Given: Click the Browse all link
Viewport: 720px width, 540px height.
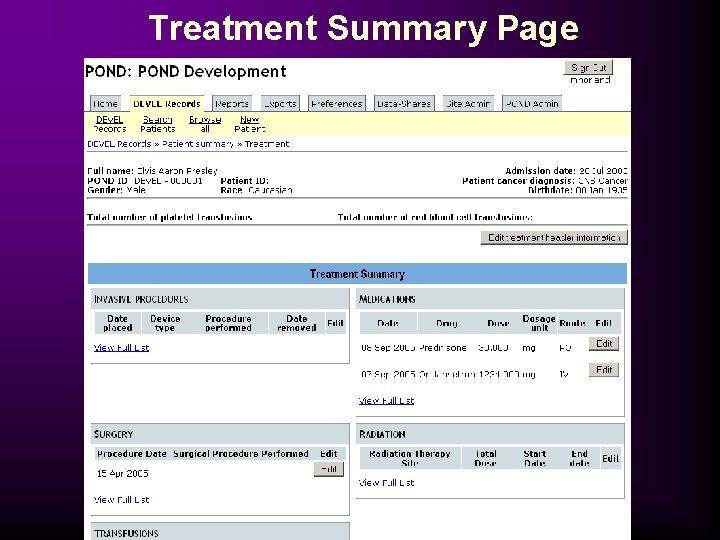Looking at the screenshot, I should click(x=205, y=124).
